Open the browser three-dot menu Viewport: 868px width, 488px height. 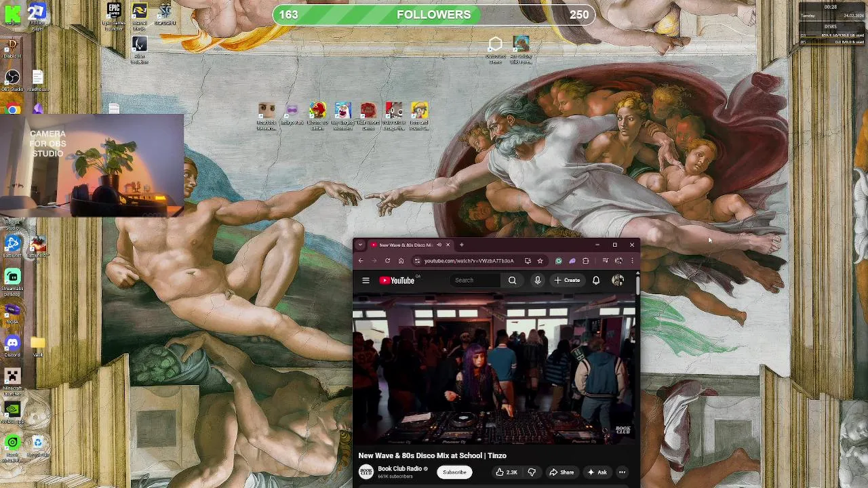click(632, 260)
